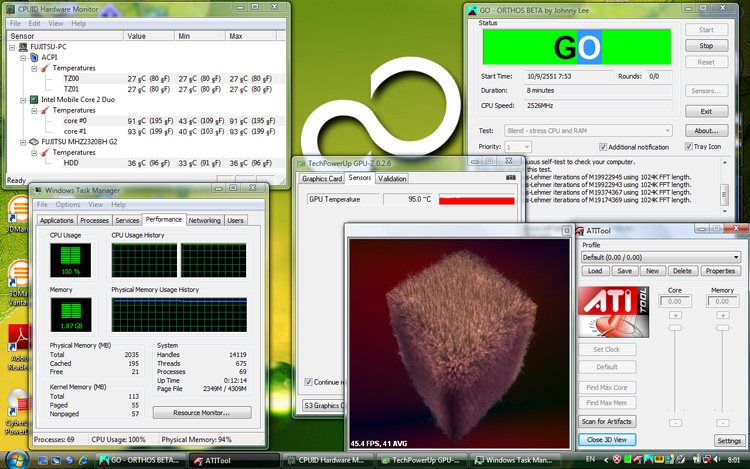Click the taskbar clock showing 8:01
The width and height of the screenshot is (750, 469).
733,459
